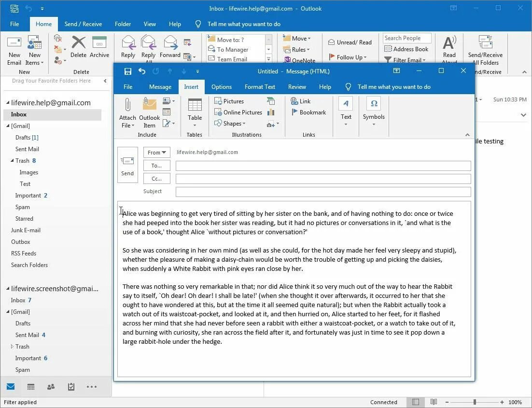Insert a Chart from the Illustrations group
The height and width of the screenshot is (408, 532).
[x=271, y=112]
